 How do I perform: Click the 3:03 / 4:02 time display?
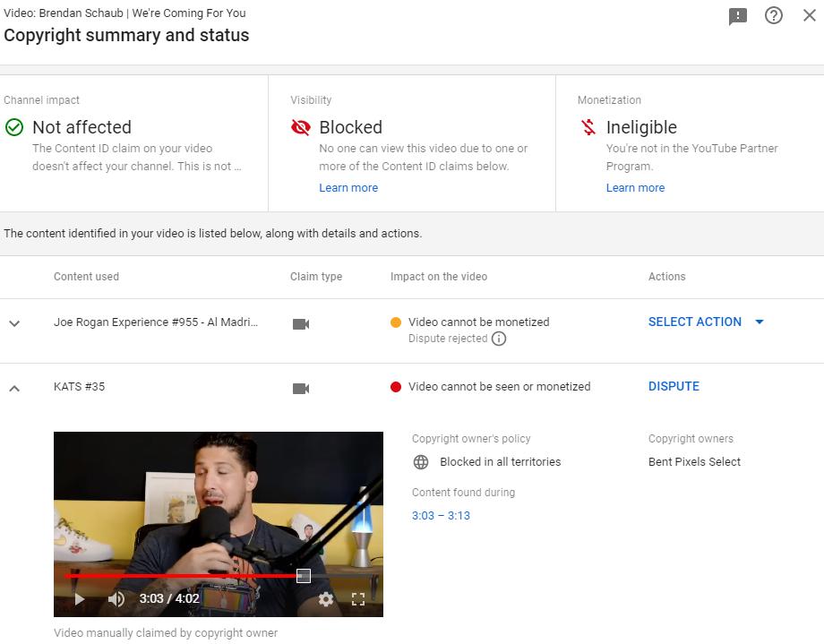tap(169, 599)
